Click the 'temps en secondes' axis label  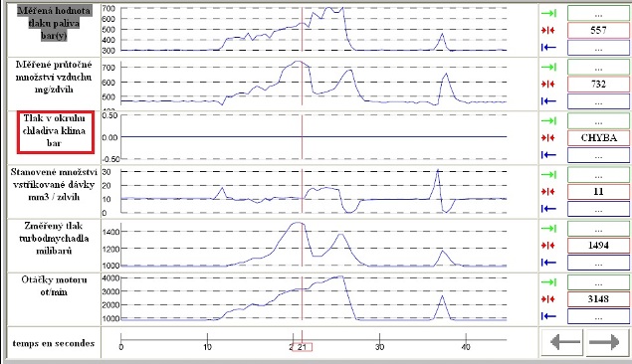[54, 343]
